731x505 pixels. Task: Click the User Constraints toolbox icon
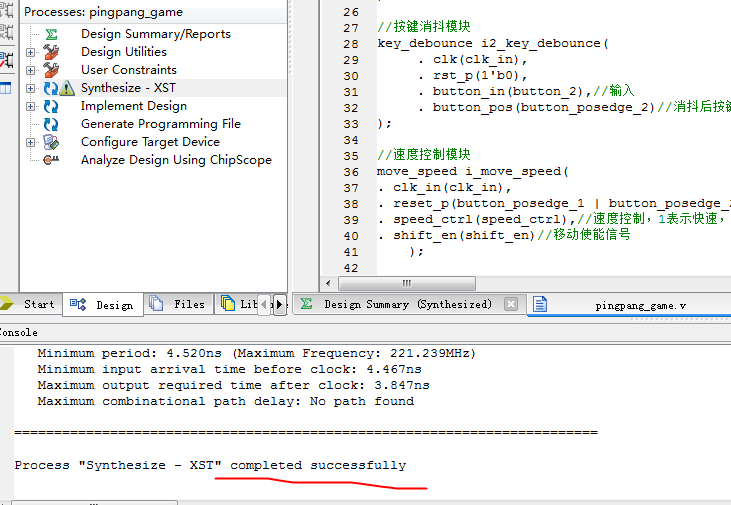click(51, 70)
